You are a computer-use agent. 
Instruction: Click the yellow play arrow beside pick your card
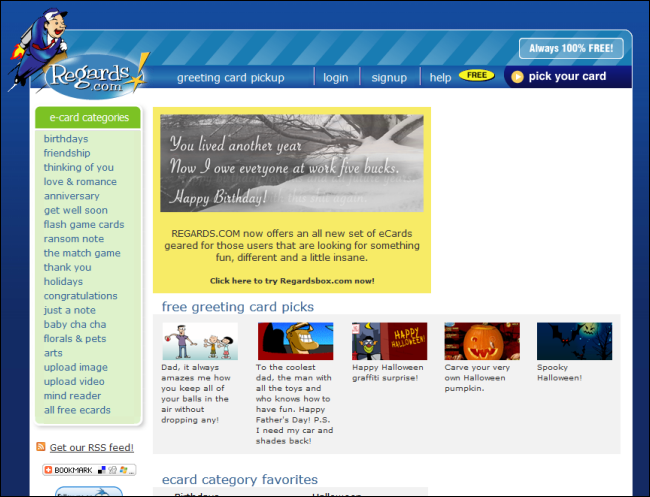click(x=517, y=77)
